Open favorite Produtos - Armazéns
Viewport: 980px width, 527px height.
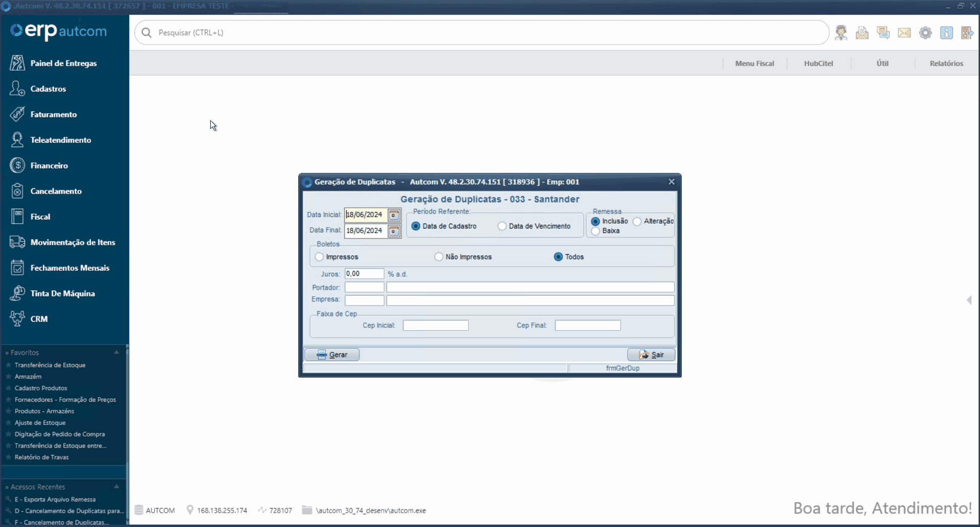(x=44, y=411)
